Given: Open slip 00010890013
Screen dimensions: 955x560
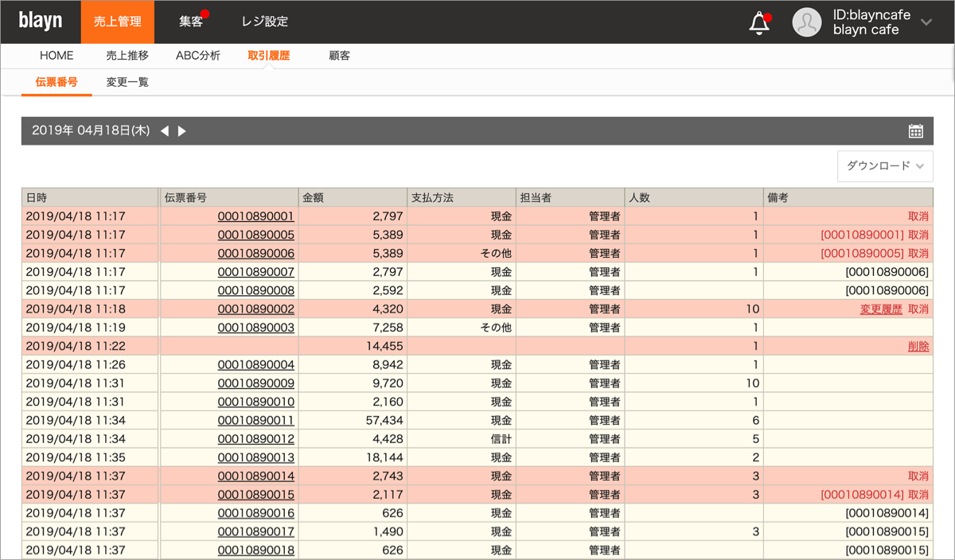Looking at the screenshot, I should pyautogui.click(x=255, y=457).
